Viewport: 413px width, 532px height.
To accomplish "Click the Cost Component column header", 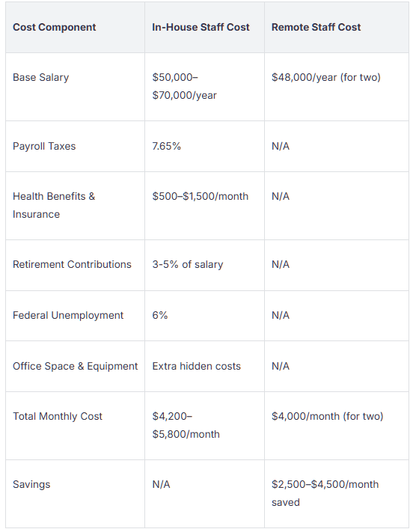I will 55,27.
